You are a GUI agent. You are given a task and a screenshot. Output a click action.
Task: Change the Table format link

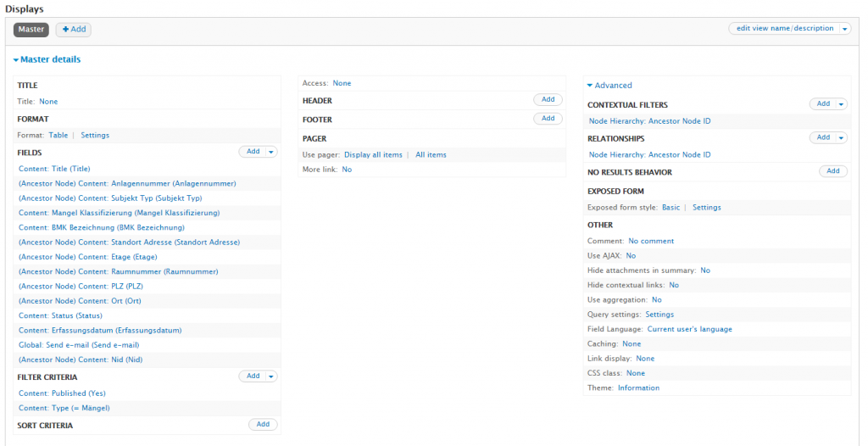58,135
